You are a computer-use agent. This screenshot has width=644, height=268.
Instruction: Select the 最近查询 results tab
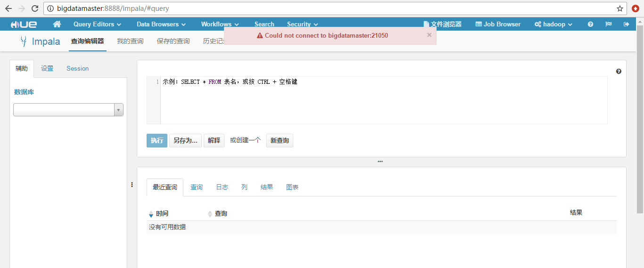[x=165, y=187]
